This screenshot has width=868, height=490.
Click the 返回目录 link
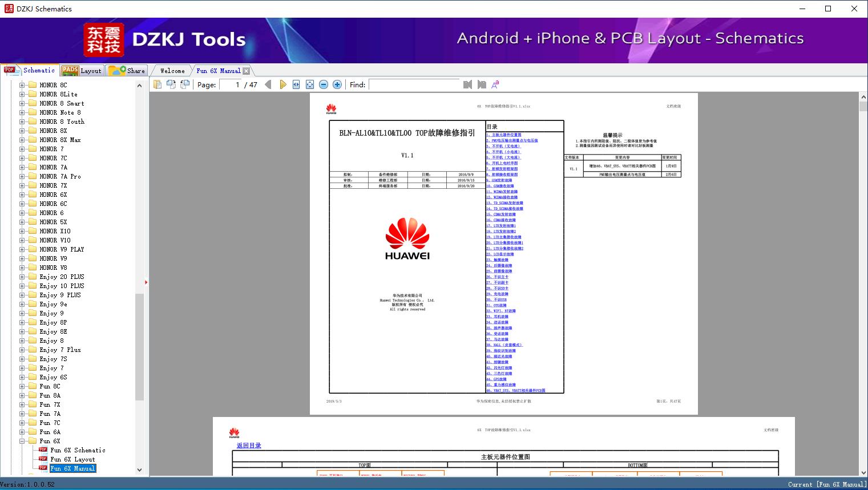(x=249, y=446)
